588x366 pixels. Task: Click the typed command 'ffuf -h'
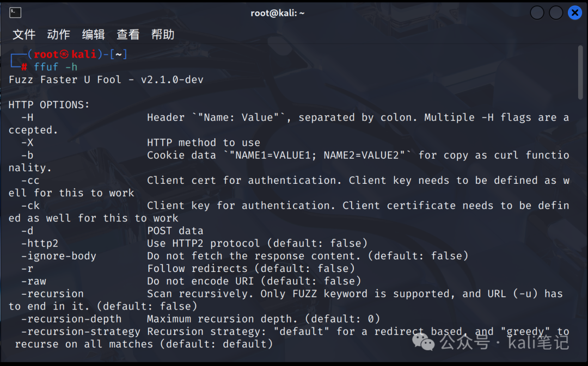56,67
